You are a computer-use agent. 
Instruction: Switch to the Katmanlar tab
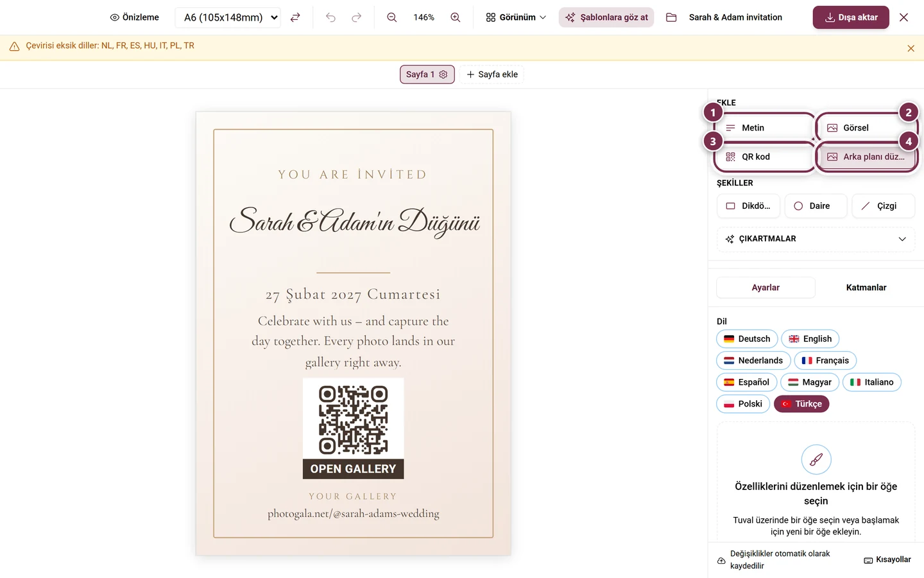pyautogui.click(x=866, y=288)
